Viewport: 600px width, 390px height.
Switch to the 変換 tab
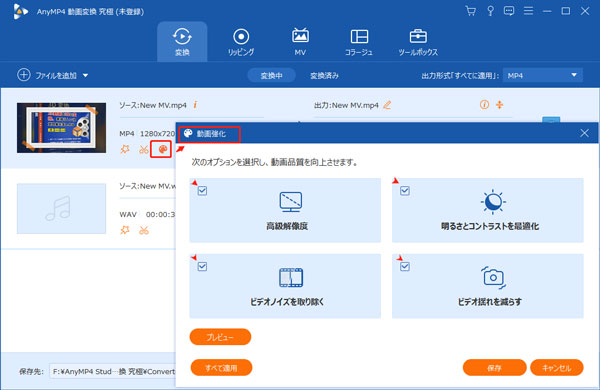pyautogui.click(x=182, y=42)
